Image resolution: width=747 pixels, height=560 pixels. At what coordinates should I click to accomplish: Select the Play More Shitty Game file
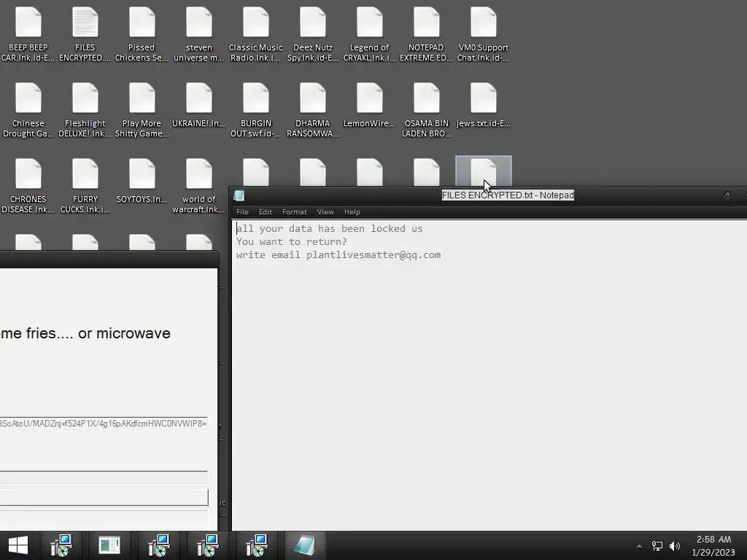pos(142,111)
